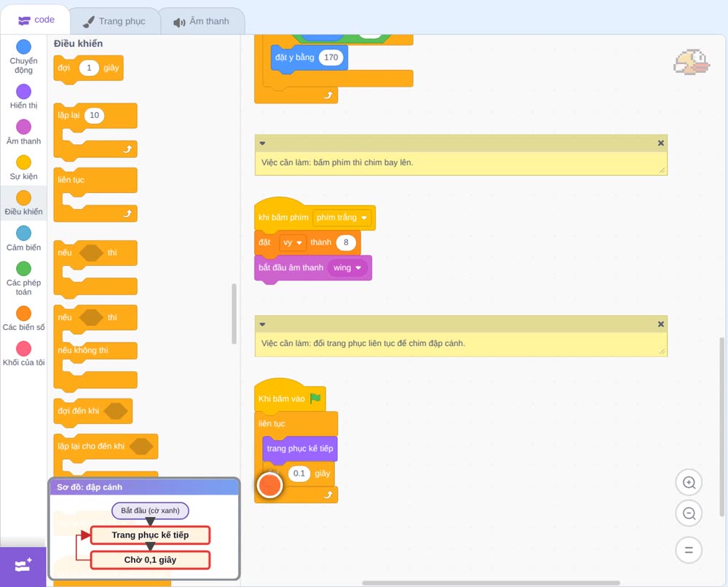This screenshot has height=587, width=728.
Task: Edit the value 8 in 'đặt vy thành'
Action: (x=346, y=243)
